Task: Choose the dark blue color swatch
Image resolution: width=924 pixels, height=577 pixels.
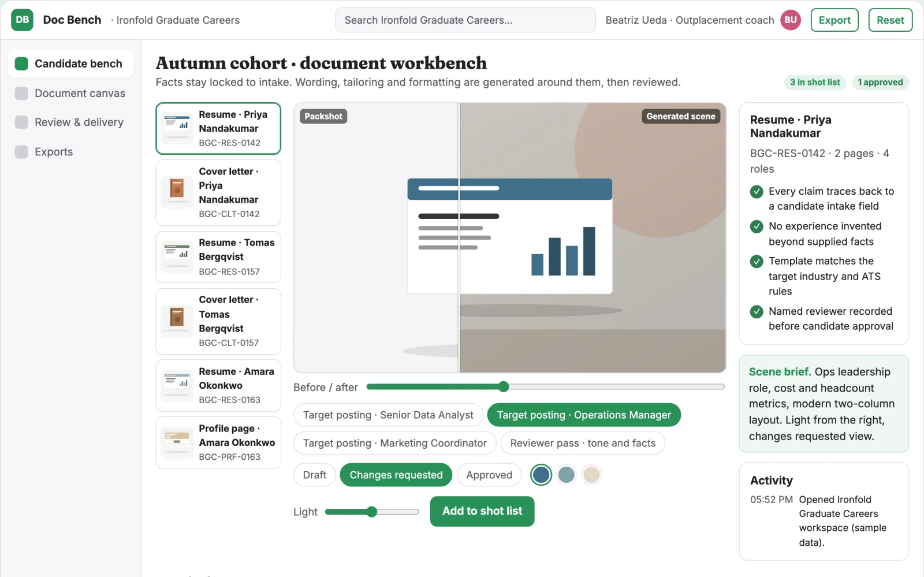Action: click(x=541, y=475)
